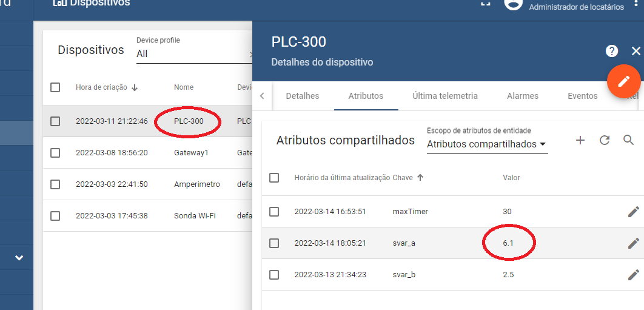Sort devices by Hora de criação arrow

[x=134, y=87]
